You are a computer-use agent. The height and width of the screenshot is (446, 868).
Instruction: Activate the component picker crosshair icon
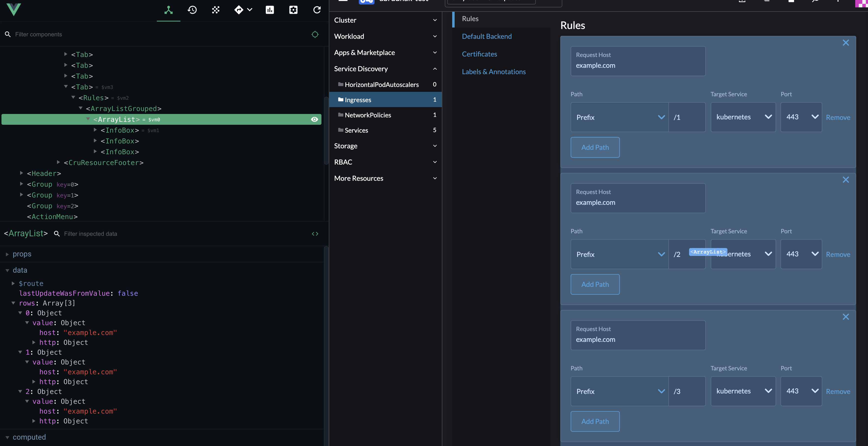pyautogui.click(x=315, y=34)
